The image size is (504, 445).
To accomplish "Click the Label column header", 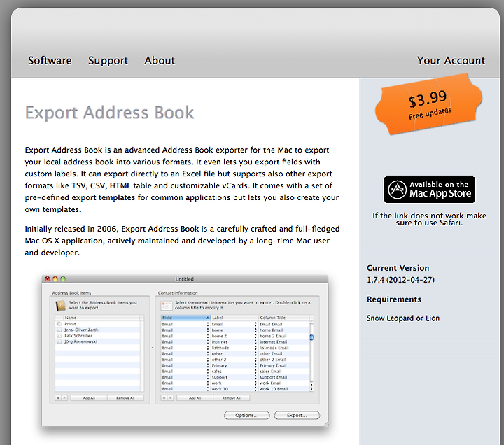I will point(234,318).
